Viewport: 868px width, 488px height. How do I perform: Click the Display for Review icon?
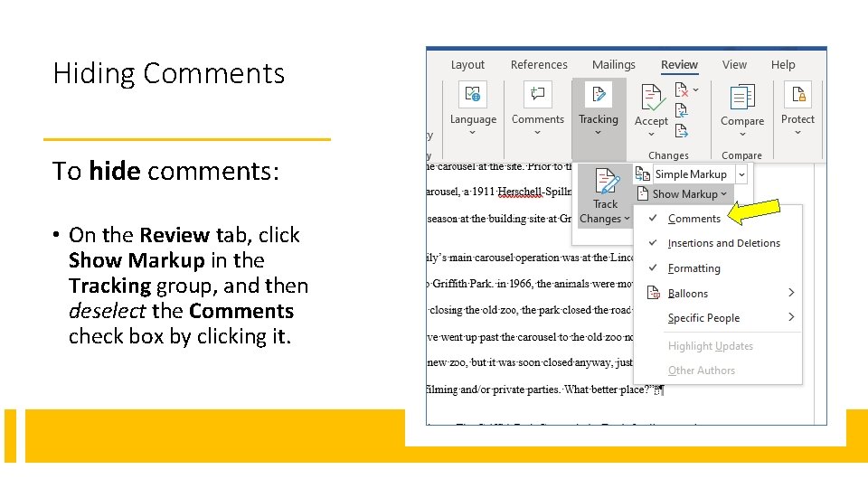pos(642,174)
